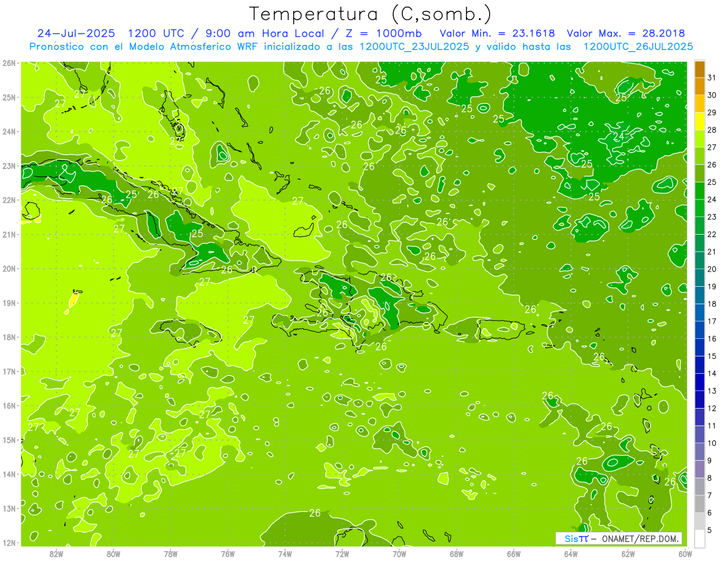Click the lime colorbar swatch between 27 and 28

point(699,139)
